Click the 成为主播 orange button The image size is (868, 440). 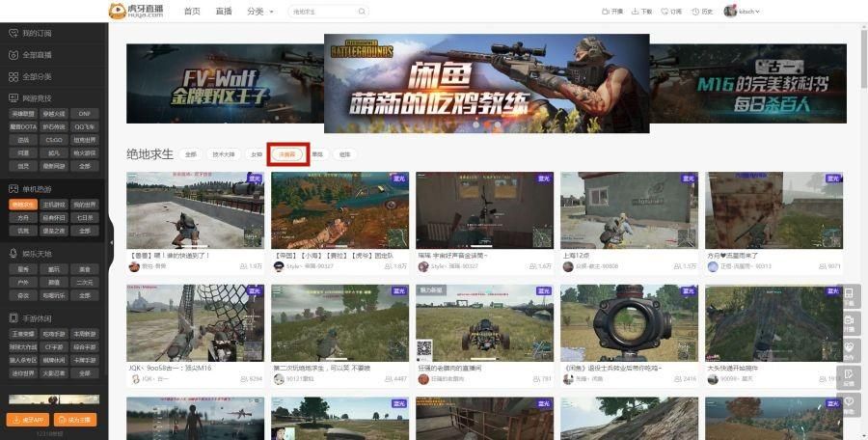[75, 420]
